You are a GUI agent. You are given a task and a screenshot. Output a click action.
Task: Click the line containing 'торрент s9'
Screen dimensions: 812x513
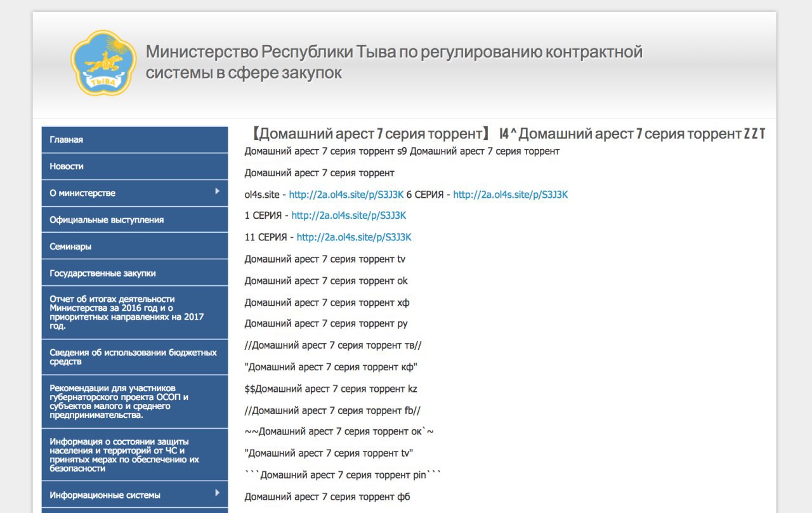point(402,151)
